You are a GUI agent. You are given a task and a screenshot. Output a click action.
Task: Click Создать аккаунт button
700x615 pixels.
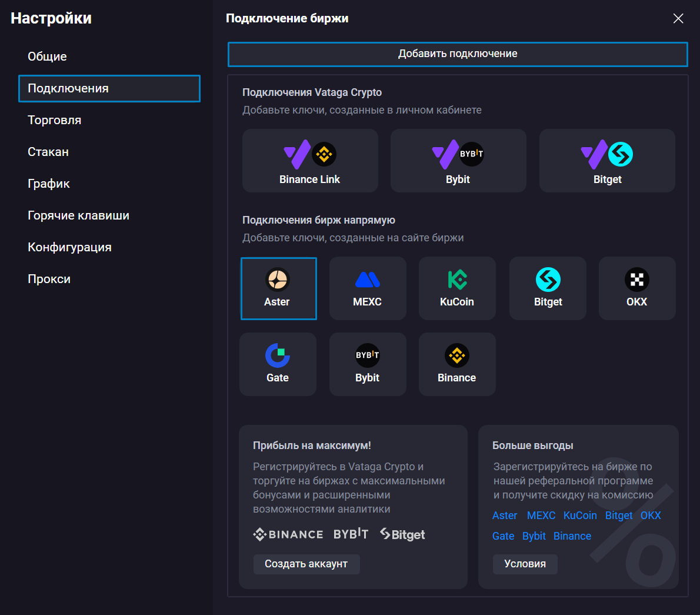pos(306,564)
